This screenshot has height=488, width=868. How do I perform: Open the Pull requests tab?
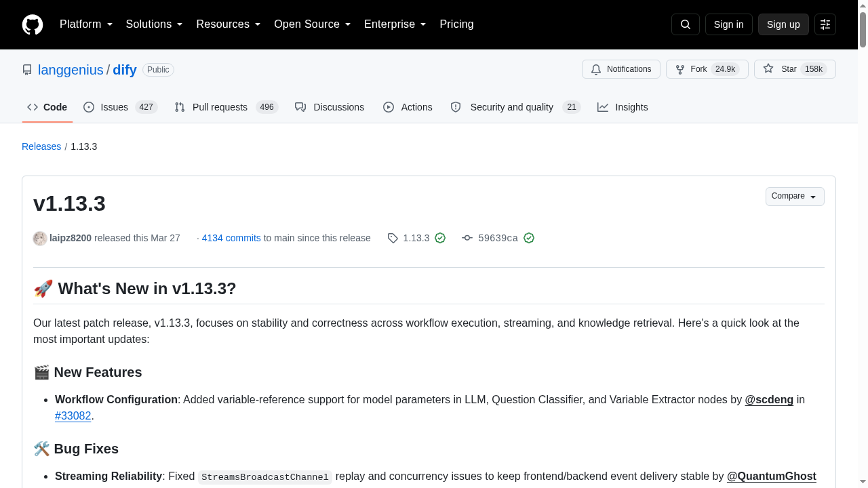[x=226, y=107]
